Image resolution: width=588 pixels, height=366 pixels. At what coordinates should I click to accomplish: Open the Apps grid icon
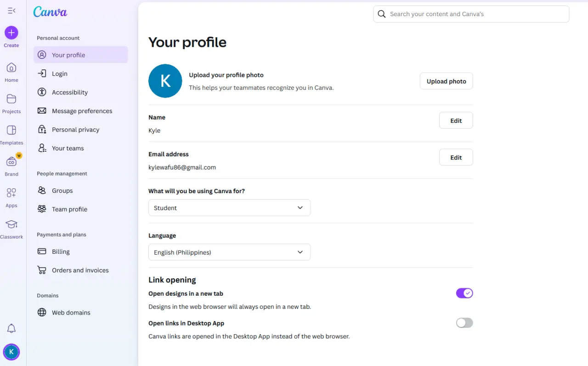coord(11,193)
